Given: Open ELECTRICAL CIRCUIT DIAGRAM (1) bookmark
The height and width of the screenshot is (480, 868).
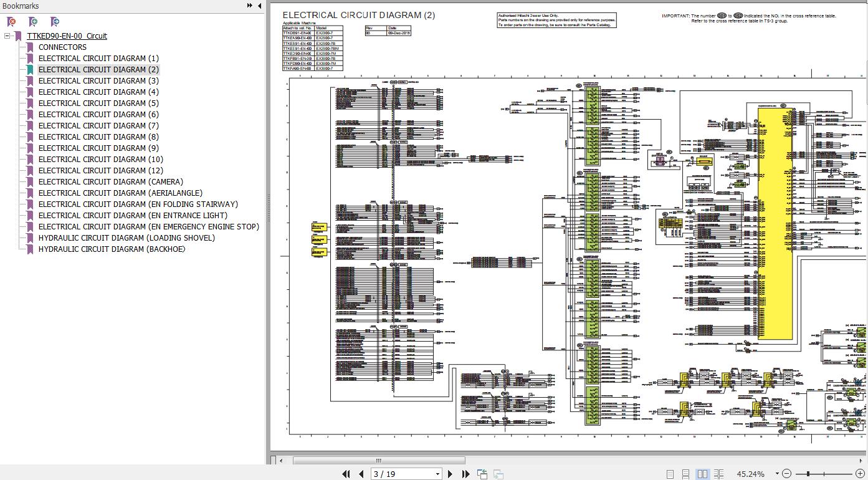Looking at the screenshot, I should click(x=98, y=59).
